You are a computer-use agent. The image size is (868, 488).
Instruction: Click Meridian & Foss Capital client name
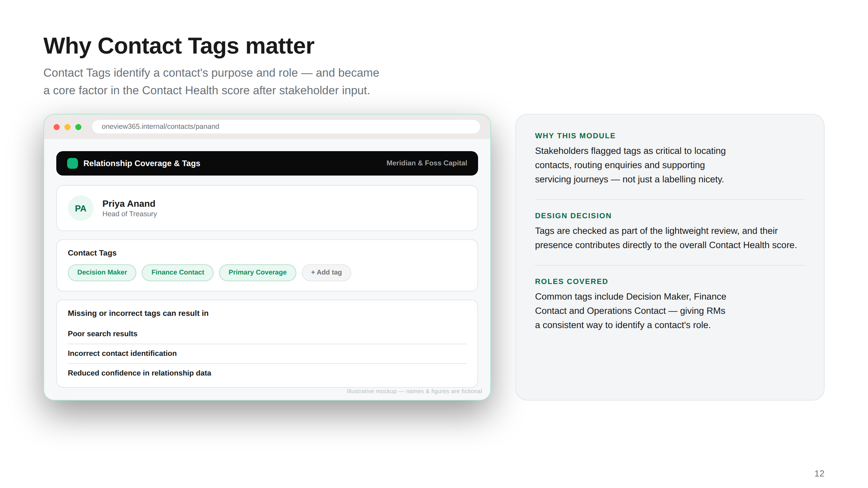click(x=427, y=163)
